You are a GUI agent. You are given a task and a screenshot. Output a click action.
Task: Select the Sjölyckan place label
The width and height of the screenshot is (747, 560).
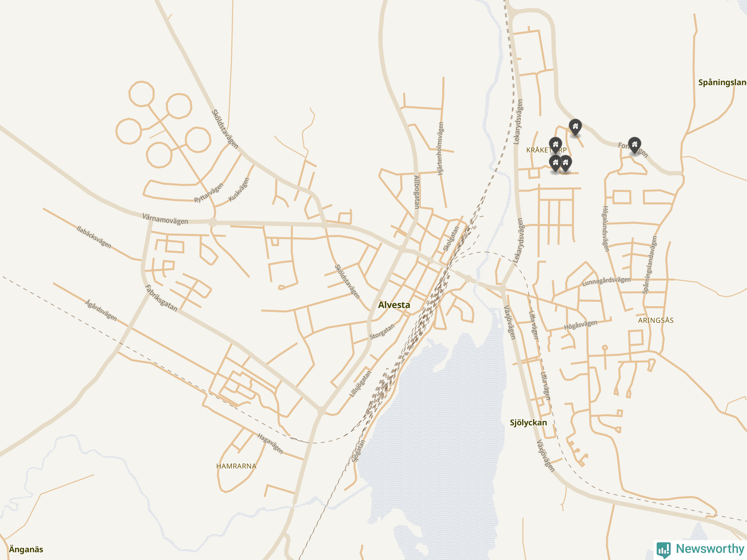click(x=528, y=423)
